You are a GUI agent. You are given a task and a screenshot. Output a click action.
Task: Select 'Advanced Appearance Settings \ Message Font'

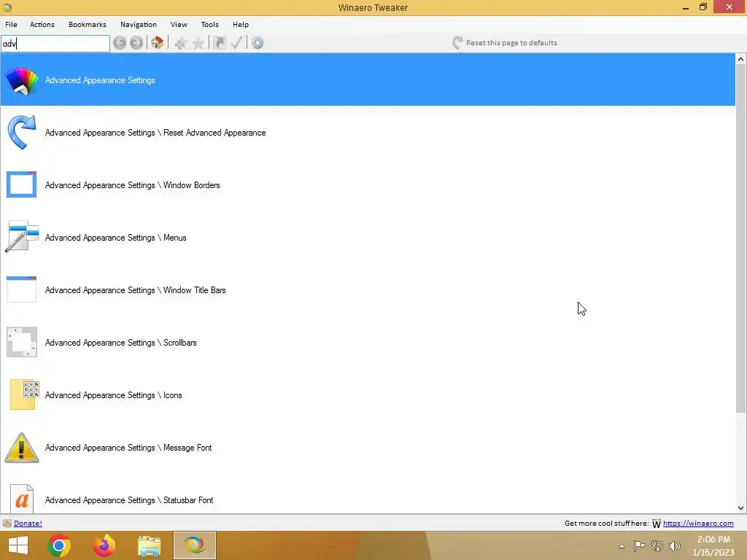pos(368,447)
